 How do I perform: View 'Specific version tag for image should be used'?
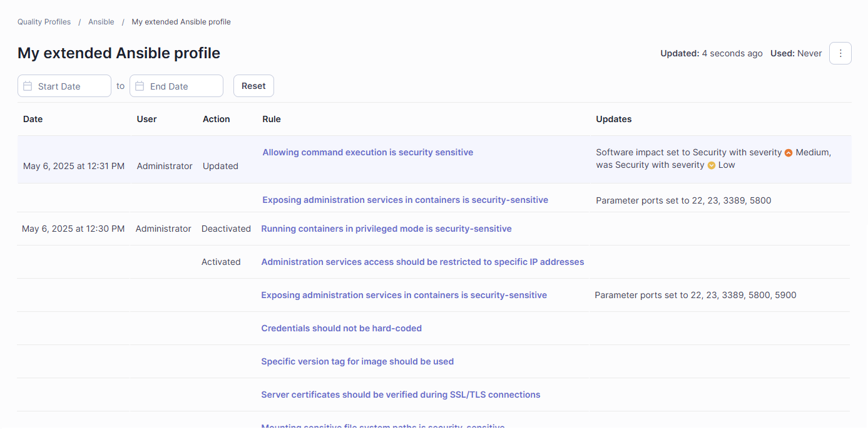[x=357, y=361]
